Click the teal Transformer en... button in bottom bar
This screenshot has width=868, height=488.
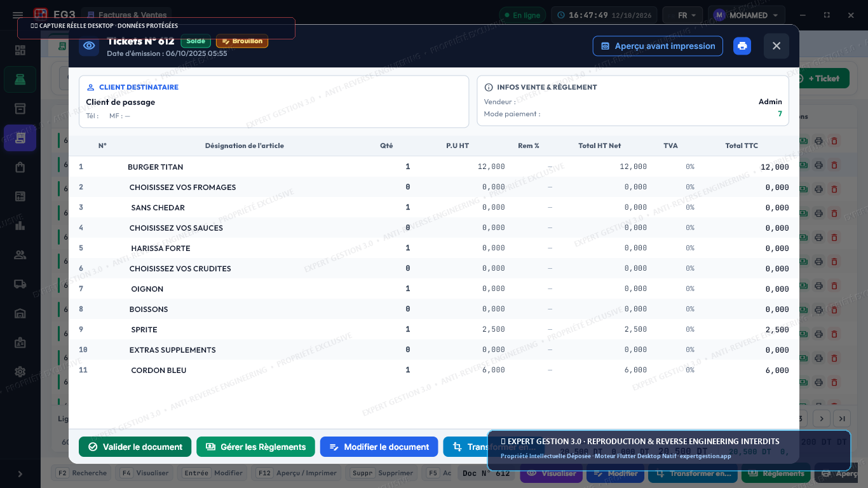[x=693, y=473]
